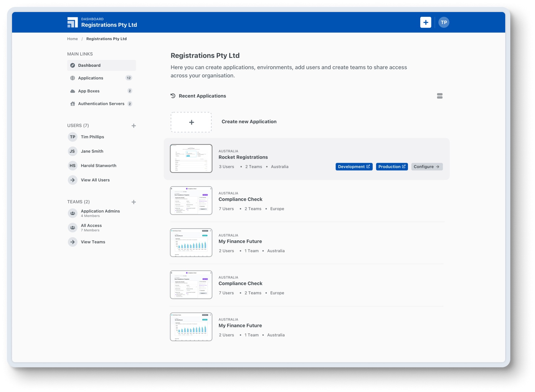Viewport: 535px width, 392px height.
Task: Click the plus button in the top bar
Action: pyautogui.click(x=426, y=22)
